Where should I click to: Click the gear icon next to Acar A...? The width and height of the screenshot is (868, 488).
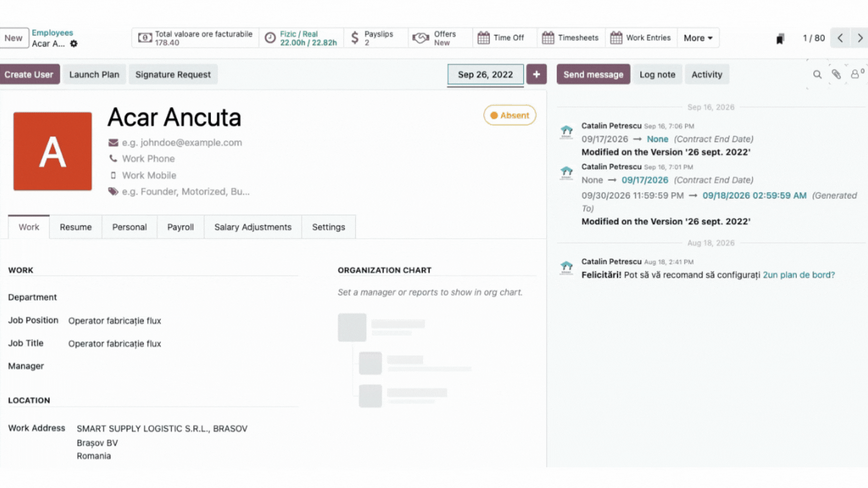pyautogui.click(x=74, y=43)
